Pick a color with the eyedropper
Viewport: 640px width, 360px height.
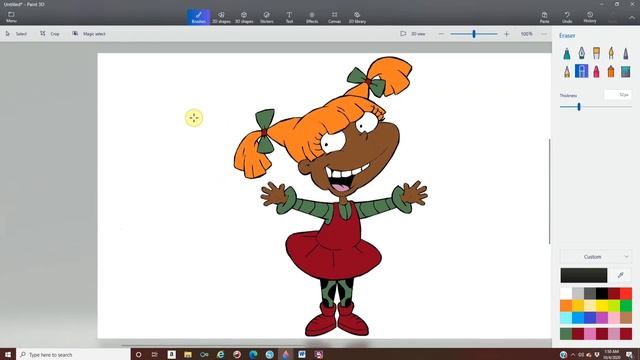620,275
